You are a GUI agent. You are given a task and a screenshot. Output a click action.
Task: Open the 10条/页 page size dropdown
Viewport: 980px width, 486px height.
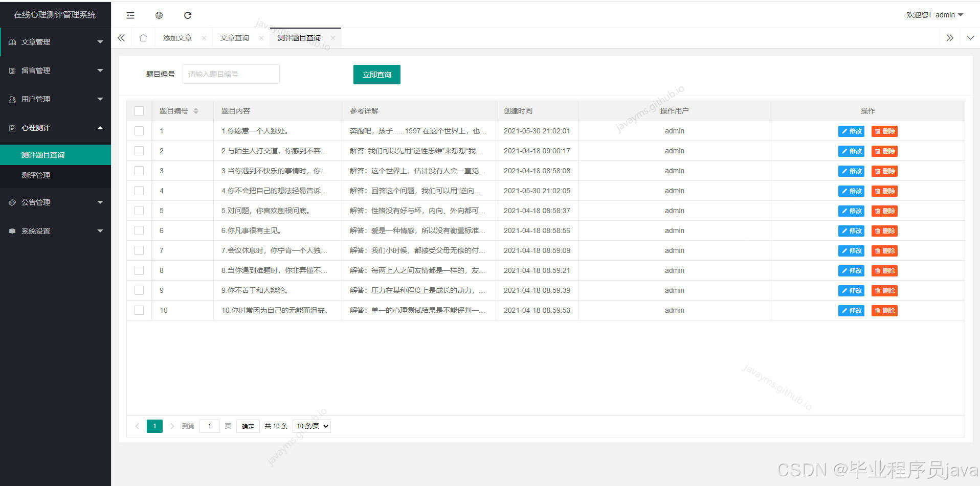point(311,426)
